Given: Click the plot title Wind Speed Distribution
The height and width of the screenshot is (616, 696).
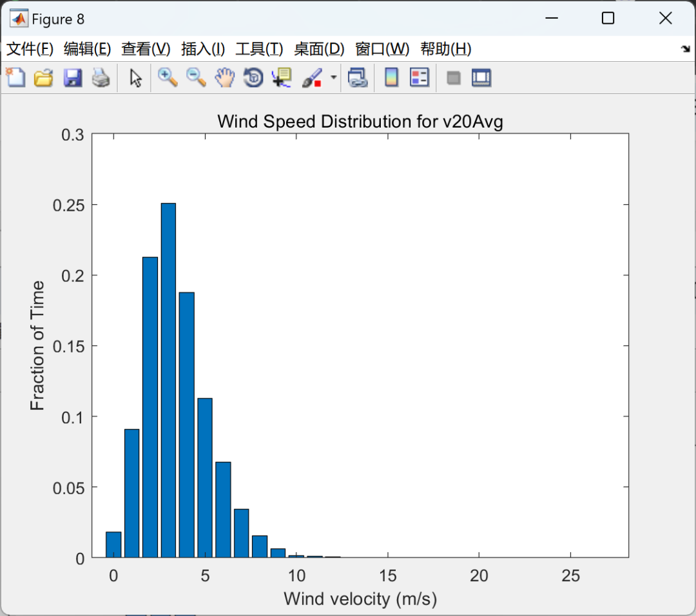Looking at the screenshot, I should [360, 121].
